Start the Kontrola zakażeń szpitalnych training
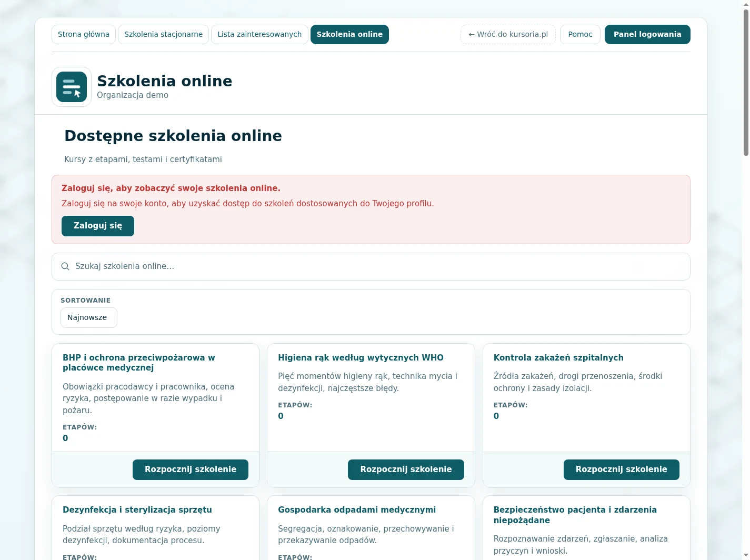Screen dimensions: 750x560 (621, 469)
